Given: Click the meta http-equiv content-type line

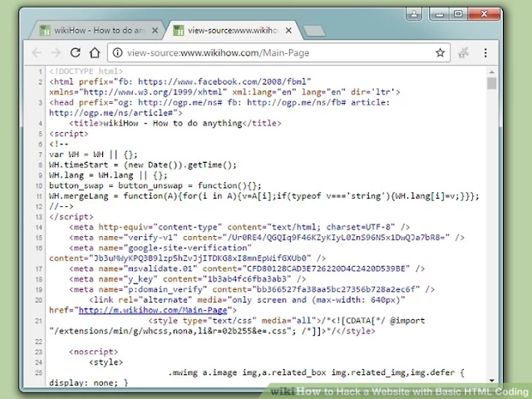Looking at the screenshot, I should pos(239,227).
